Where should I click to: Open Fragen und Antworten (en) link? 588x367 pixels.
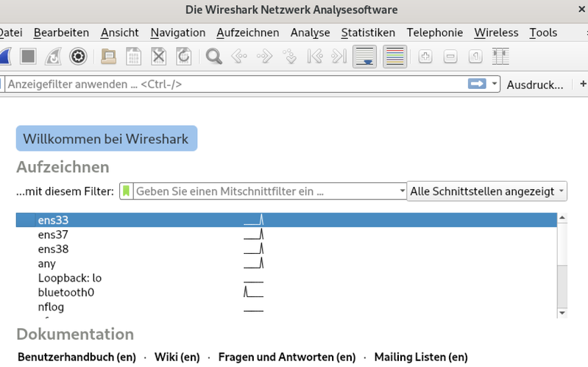287,357
